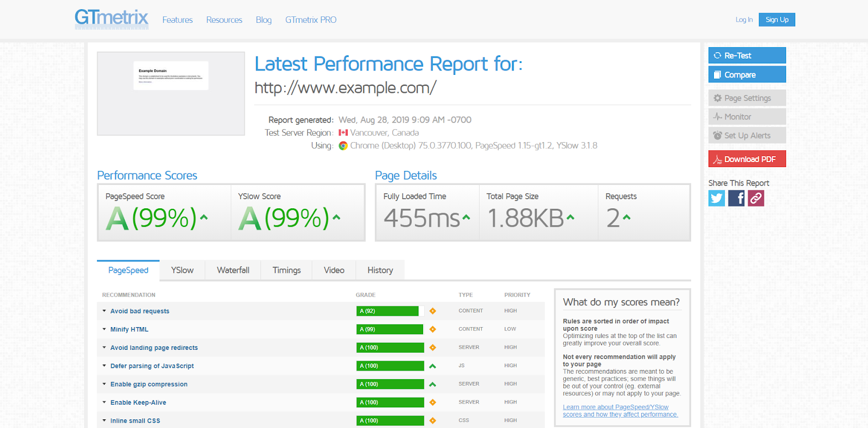Click the 'Vancouver, Canada' region text
868x428 pixels.
click(384, 133)
